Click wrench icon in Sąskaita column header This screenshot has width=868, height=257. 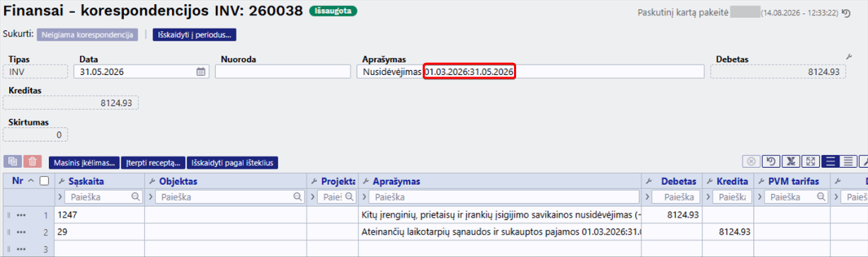click(61, 182)
